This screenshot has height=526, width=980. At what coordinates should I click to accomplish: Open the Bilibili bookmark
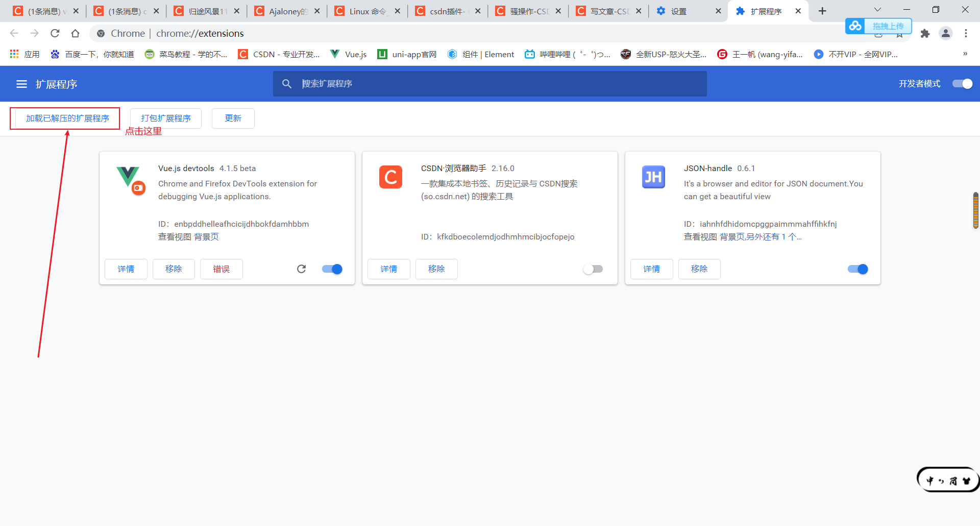568,54
